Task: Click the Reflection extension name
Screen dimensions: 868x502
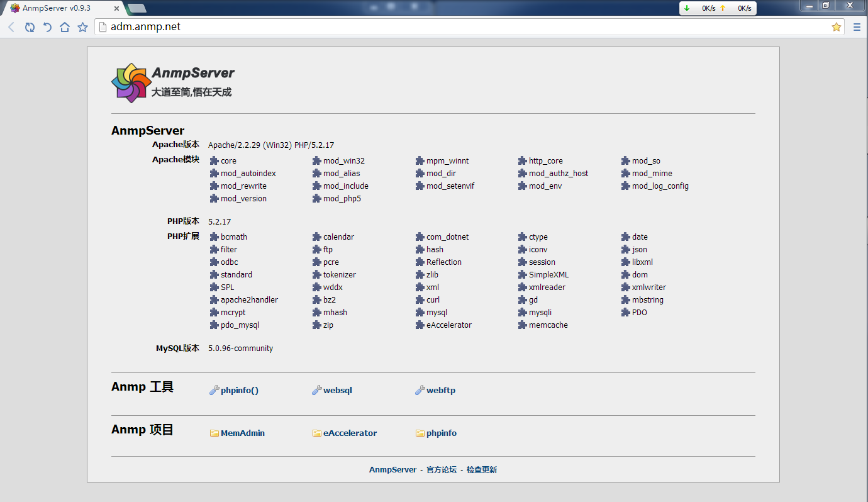Action: click(444, 262)
